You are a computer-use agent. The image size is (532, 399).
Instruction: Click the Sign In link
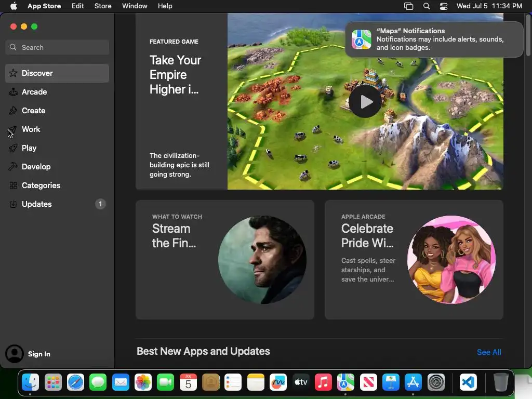pos(39,354)
